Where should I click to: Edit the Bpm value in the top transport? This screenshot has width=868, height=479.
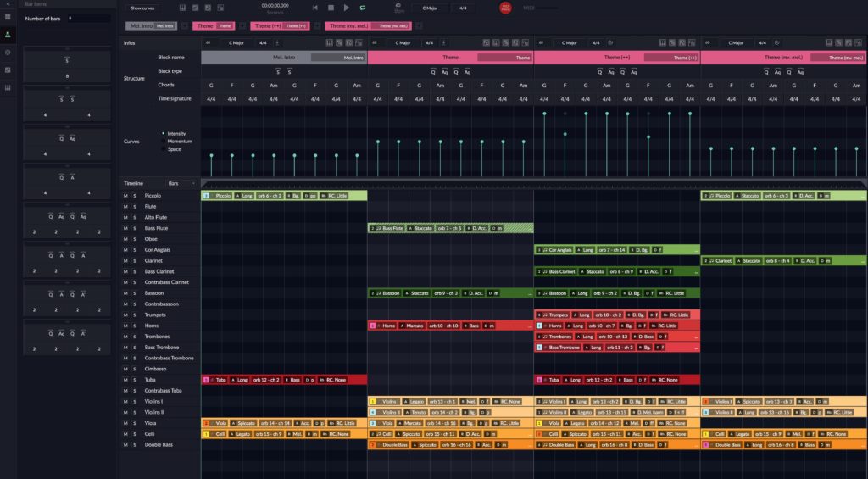[x=398, y=5]
